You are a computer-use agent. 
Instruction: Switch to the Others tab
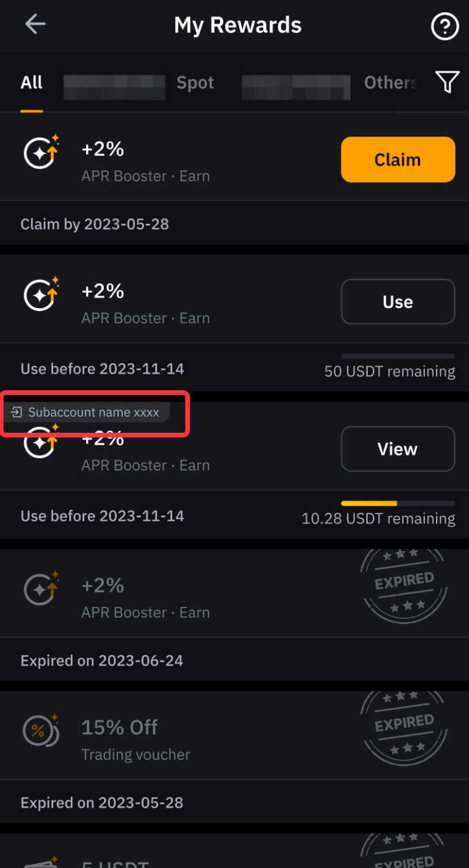(391, 83)
